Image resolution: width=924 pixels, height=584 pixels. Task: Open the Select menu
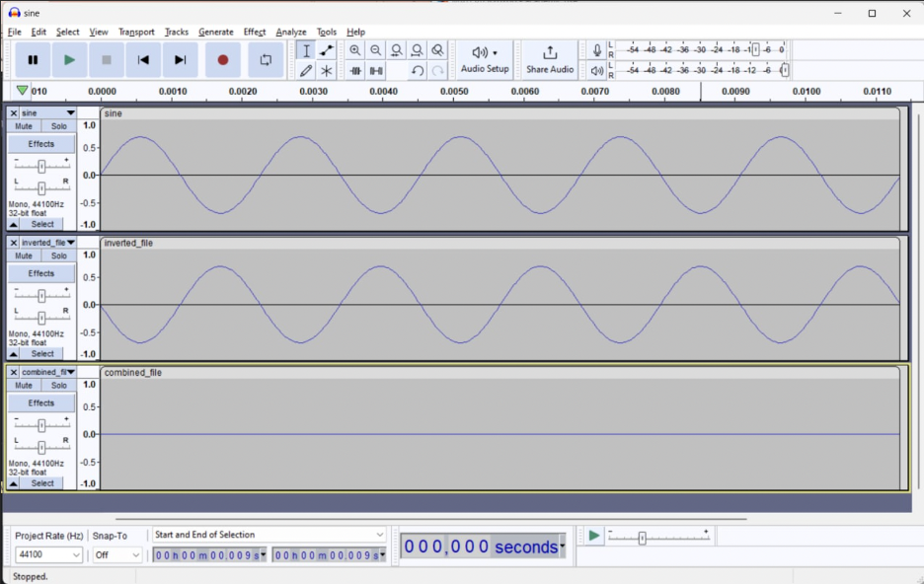click(67, 32)
